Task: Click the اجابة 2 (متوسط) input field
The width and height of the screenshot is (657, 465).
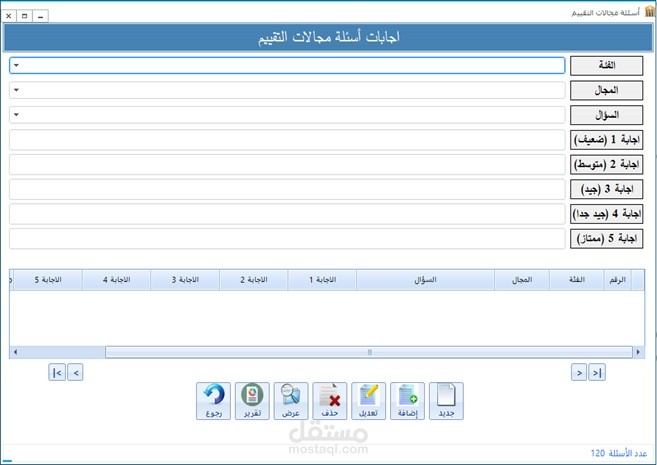Action: pos(287,165)
